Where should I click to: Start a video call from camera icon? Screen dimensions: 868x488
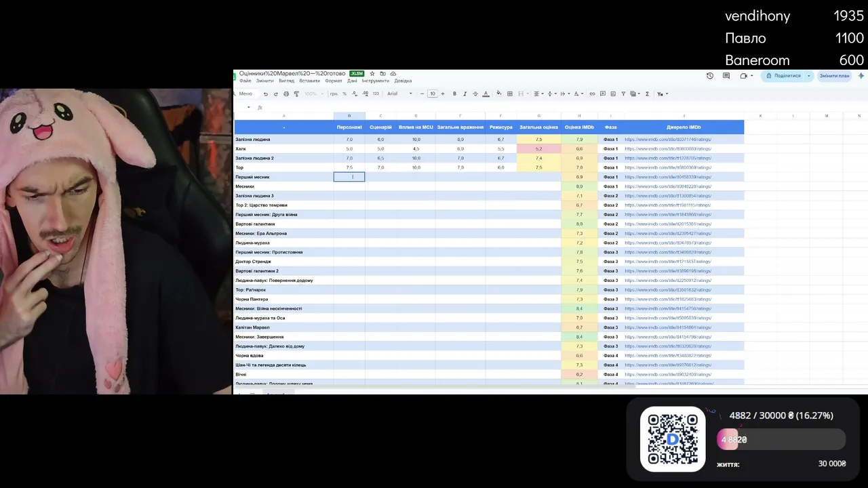pos(744,76)
